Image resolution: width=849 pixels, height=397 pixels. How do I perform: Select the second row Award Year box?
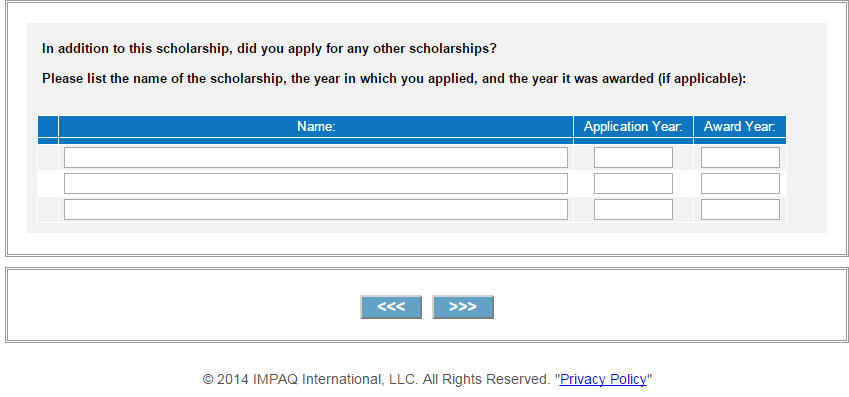pyautogui.click(x=740, y=184)
